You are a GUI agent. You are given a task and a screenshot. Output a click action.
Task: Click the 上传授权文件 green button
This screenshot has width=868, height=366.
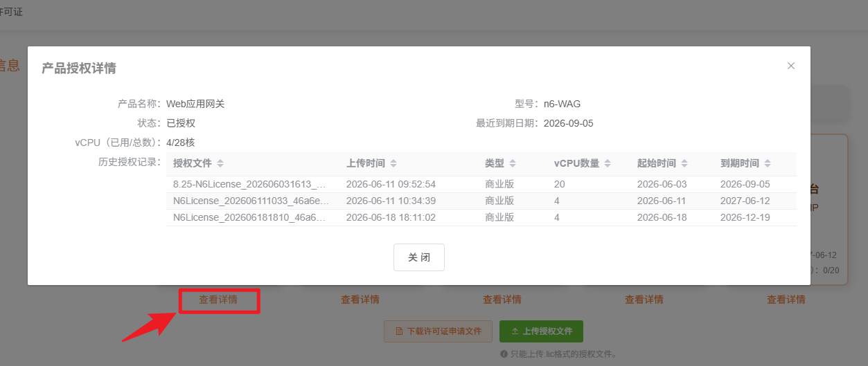[541, 331]
